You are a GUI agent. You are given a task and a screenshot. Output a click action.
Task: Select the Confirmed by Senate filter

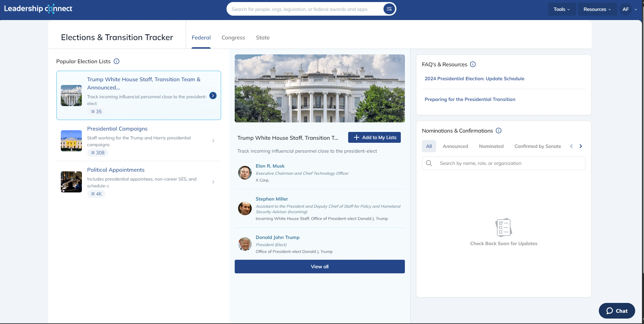coord(538,146)
